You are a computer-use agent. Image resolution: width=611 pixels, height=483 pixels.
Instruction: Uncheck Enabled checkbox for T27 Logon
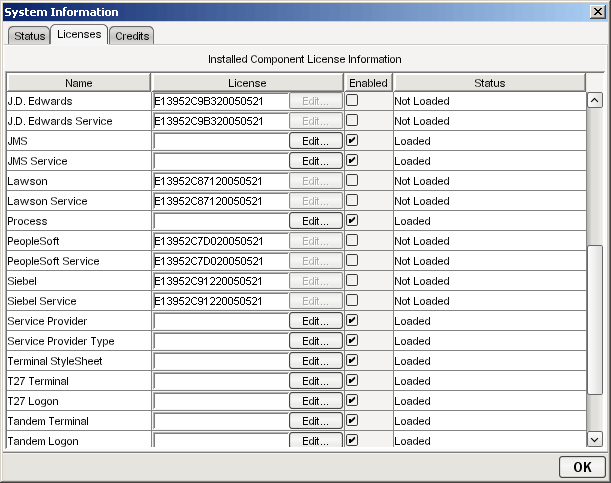[x=352, y=400]
